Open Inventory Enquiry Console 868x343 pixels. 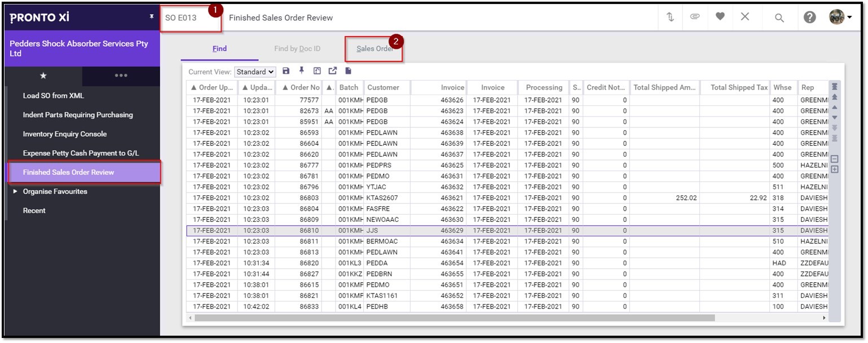tap(64, 134)
